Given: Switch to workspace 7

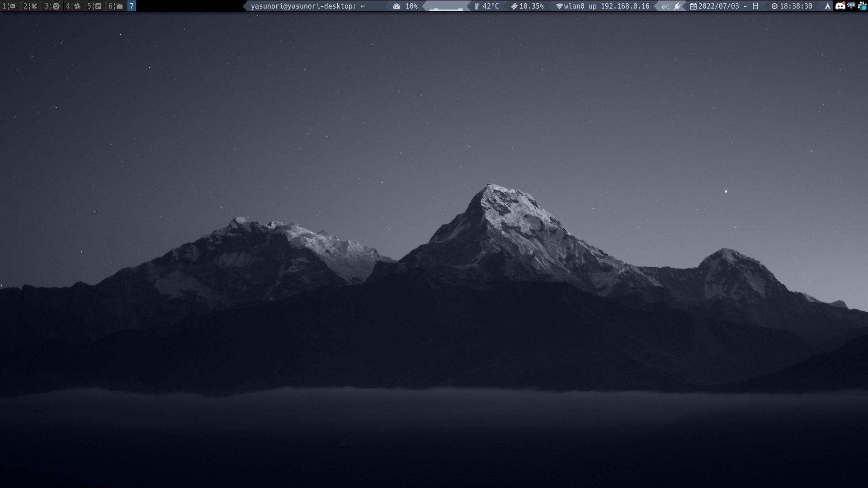Looking at the screenshot, I should 132,6.
